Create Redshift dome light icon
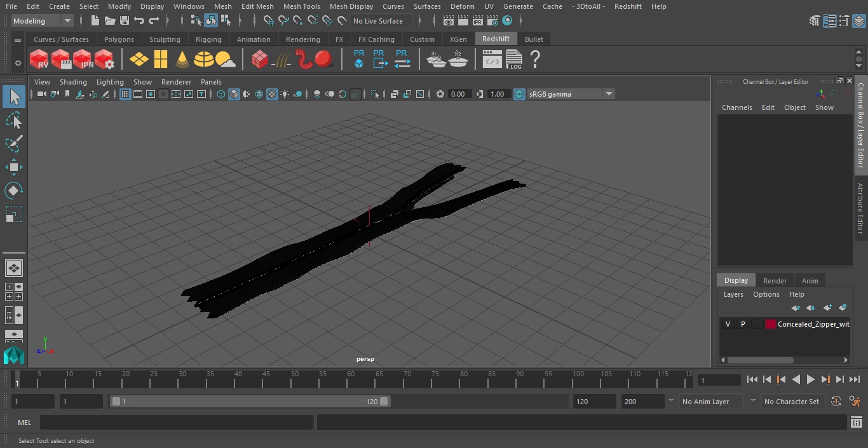This screenshot has height=448, width=868. (x=204, y=59)
